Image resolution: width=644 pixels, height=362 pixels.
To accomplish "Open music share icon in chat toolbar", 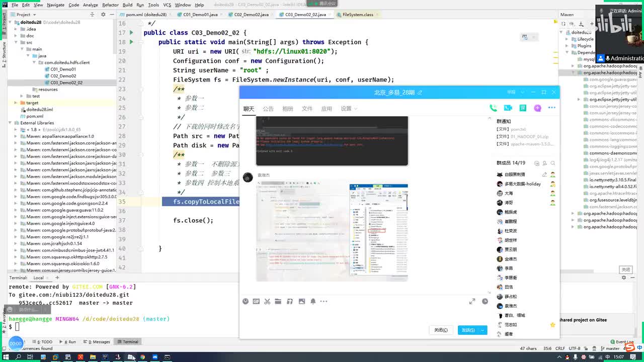I will pos(290,301).
